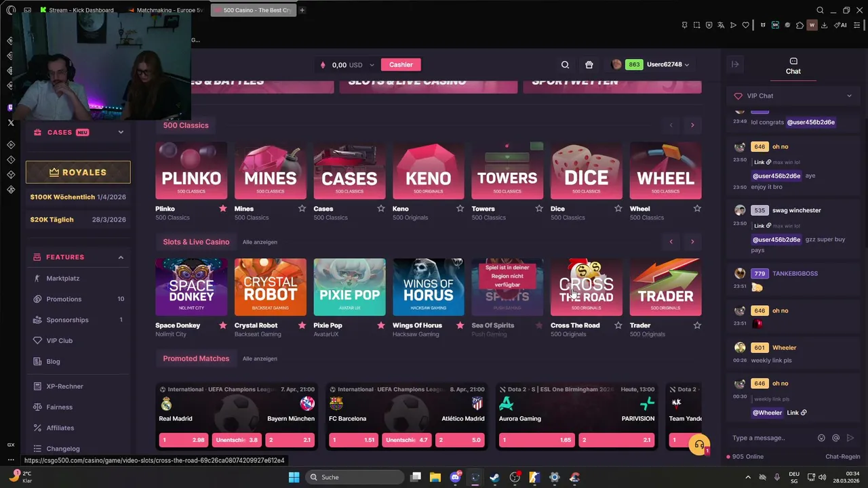This screenshot has width=868, height=488.
Task: Click the ROYALES crown button
Action: tap(78, 172)
